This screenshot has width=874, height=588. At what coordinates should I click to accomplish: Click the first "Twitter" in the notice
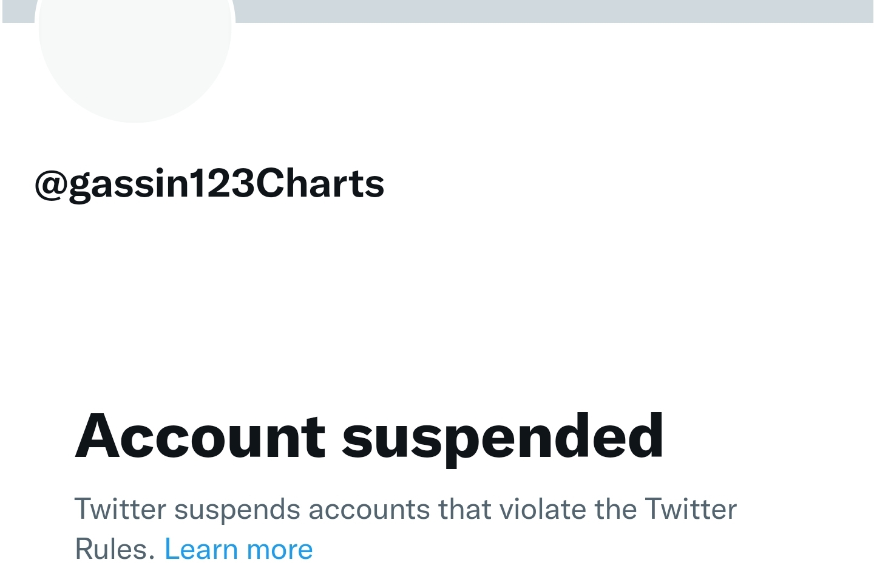[120, 510]
